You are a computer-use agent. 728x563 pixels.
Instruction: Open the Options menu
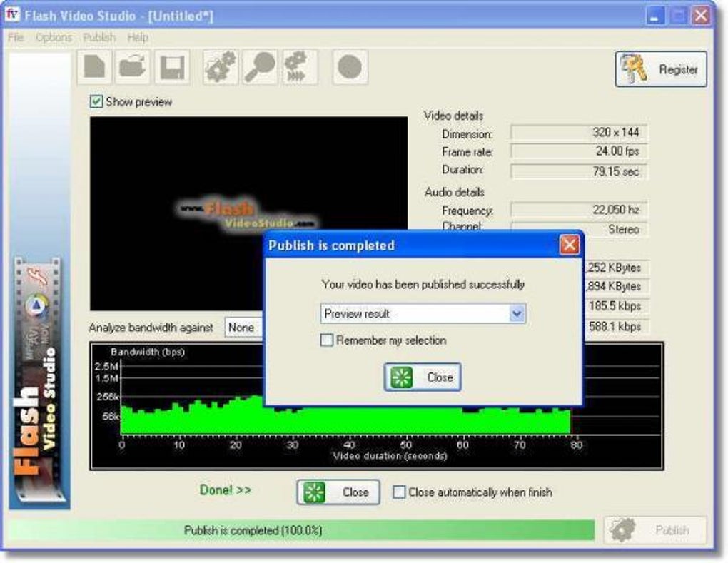[x=54, y=37]
